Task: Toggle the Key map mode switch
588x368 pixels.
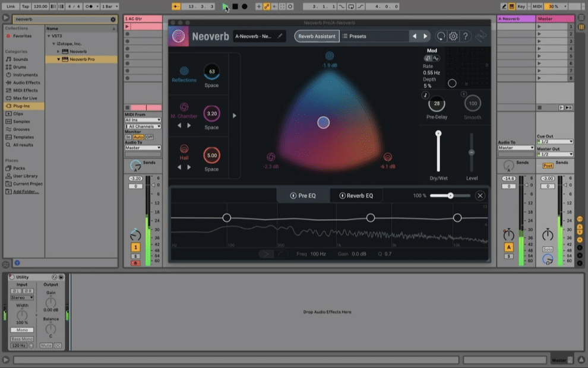Action: pos(521,7)
